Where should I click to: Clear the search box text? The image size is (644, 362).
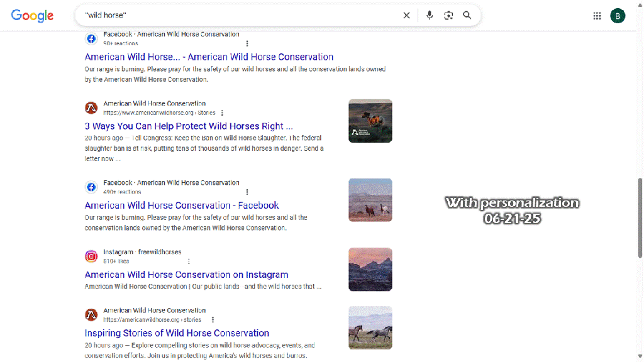(406, 16)
